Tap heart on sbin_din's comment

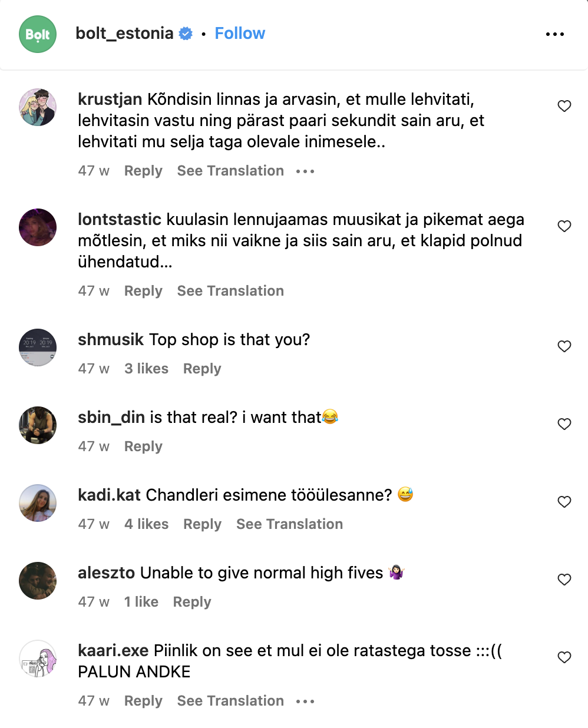564,424
